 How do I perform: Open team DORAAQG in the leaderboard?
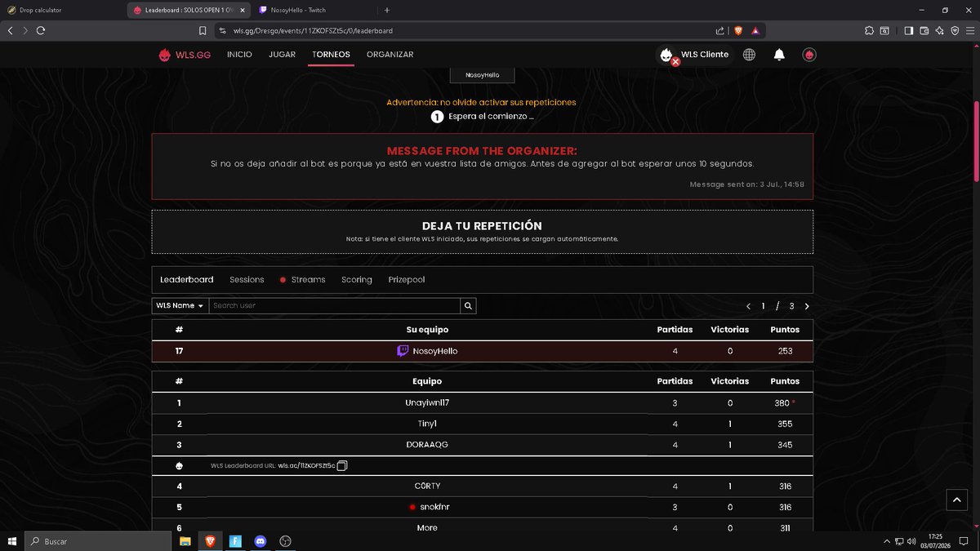[427, 445]
